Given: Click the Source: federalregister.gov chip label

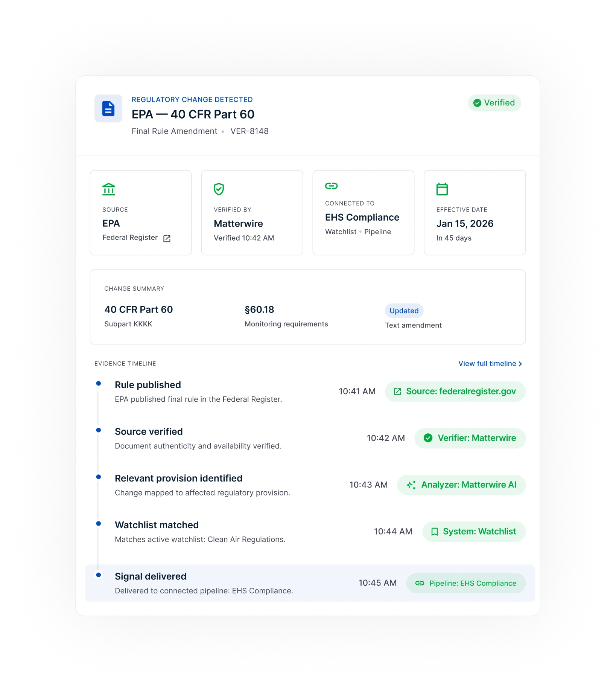Looking at the screenshot, I should pos(461,391).
